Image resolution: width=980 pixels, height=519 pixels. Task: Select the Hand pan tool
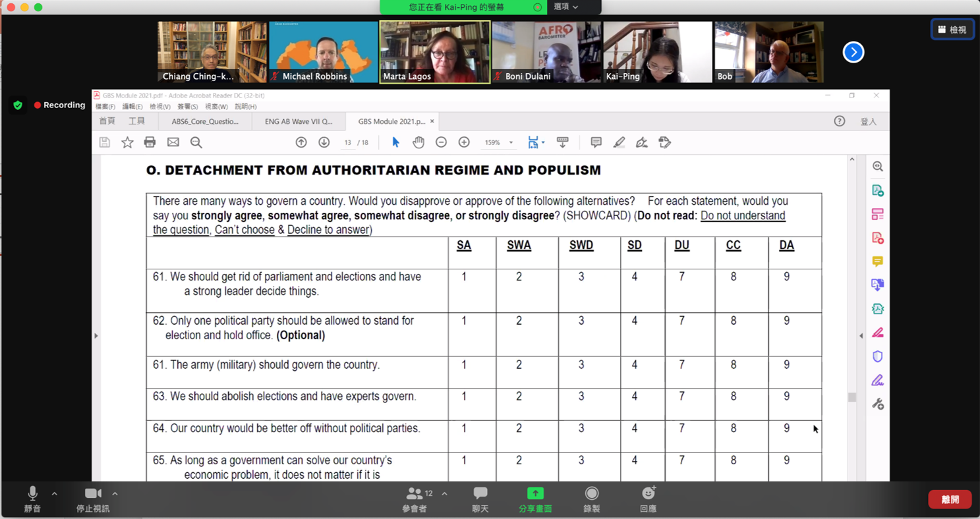pos(418,142)
